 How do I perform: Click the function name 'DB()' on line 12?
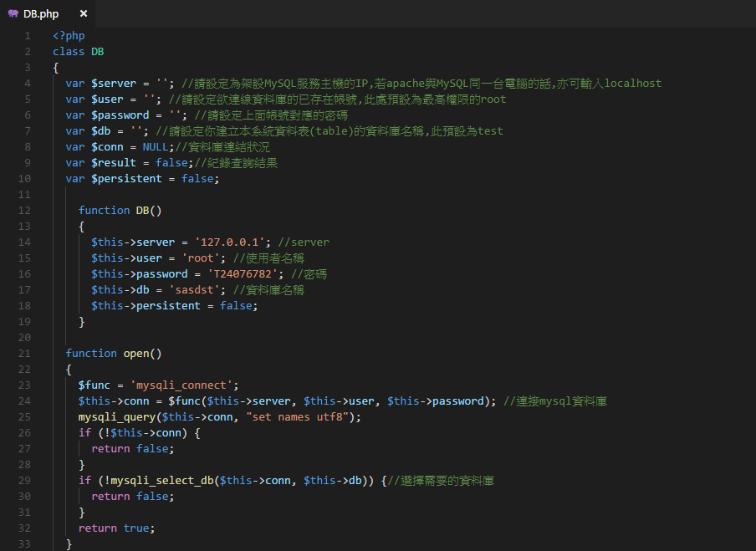pos(149,211)
